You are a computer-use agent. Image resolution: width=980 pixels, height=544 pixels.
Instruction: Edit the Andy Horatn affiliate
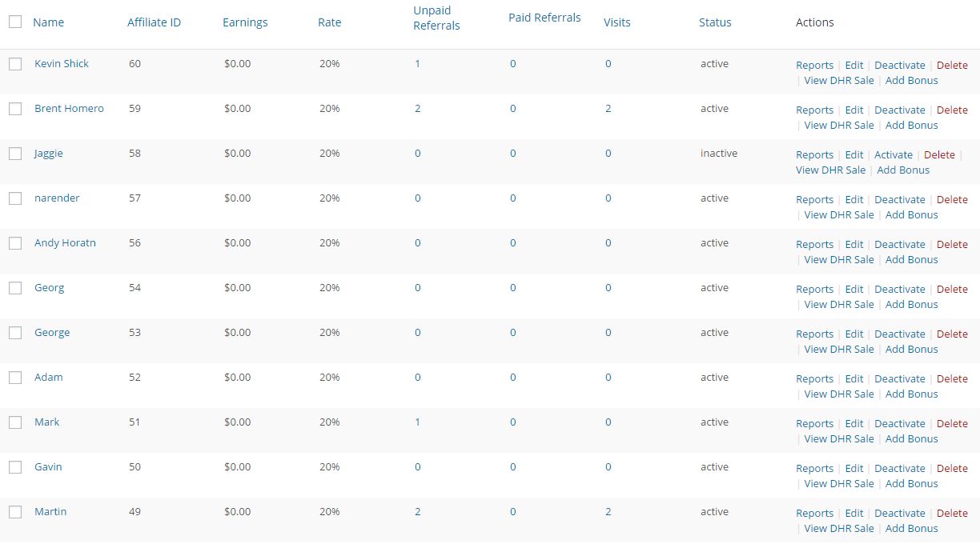(854, 245)
